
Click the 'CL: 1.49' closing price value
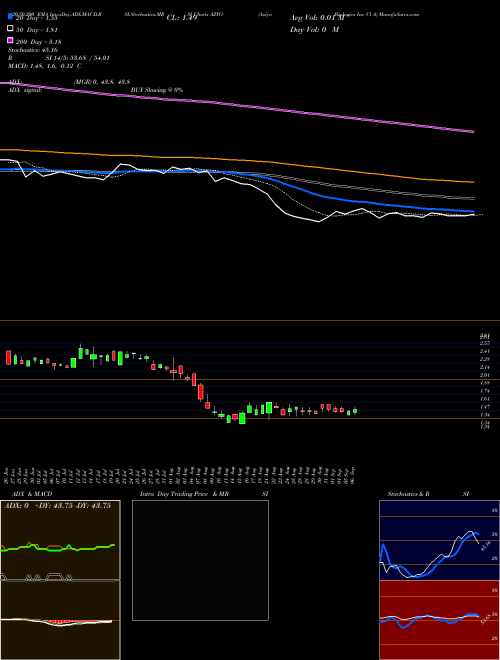coord(182,18)
